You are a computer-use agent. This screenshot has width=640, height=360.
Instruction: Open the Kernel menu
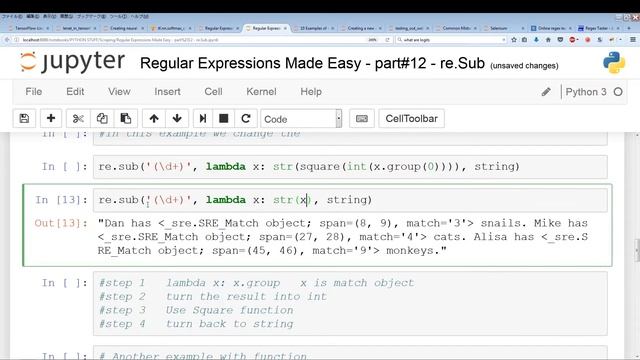pyautogui.click(x=261, y=92)
